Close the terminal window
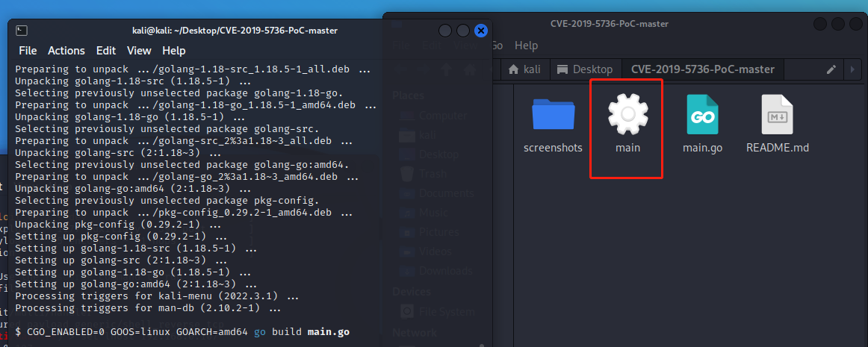This screenshot has height=347, width=868. tap(480, 31)
